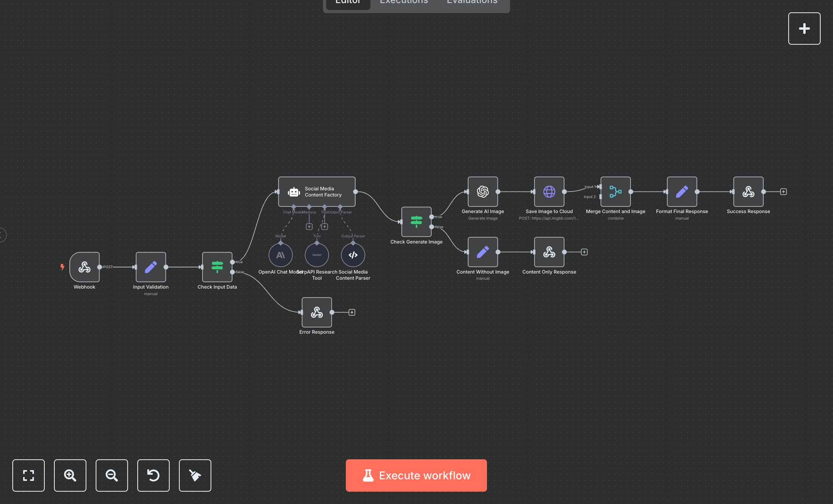Zoom out of the workflow canvas

pos(111,475)
